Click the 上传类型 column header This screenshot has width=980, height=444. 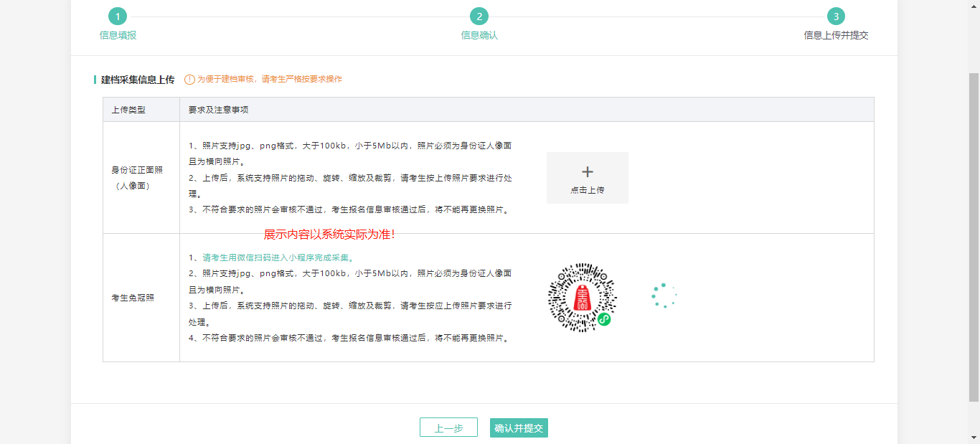click(129, 110)
